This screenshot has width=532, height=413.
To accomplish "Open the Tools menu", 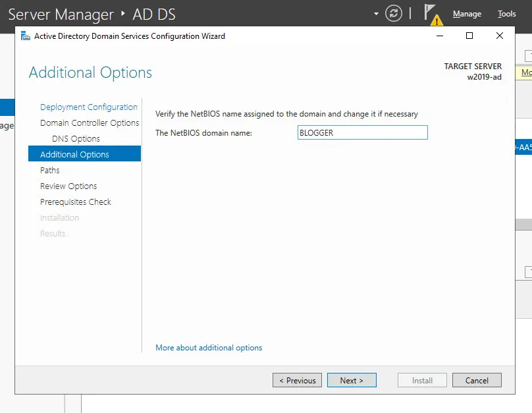I will (x=506, y=14).
